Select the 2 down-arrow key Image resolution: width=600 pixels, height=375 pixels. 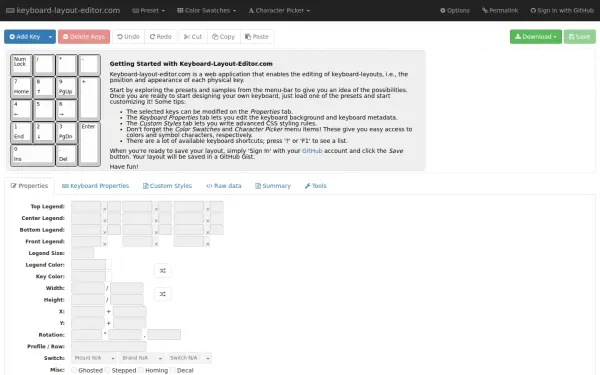(x=44, y=132)
